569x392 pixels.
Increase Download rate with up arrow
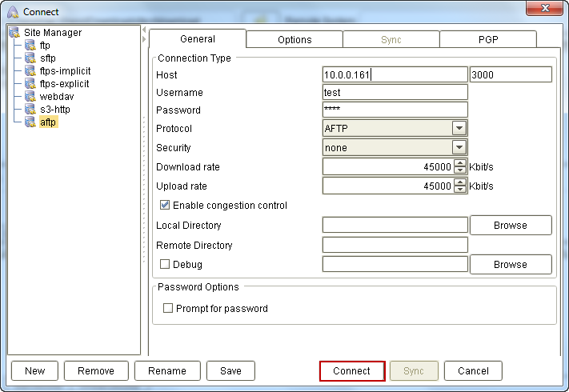pyautogui.click(x=460, y=163)
